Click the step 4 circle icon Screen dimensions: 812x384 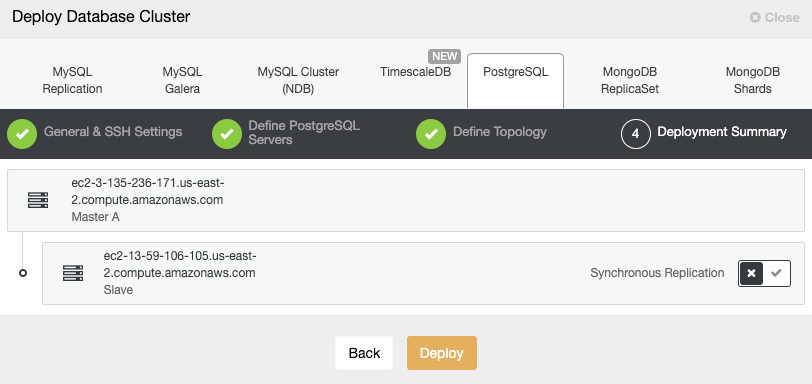tap(635, 134)
